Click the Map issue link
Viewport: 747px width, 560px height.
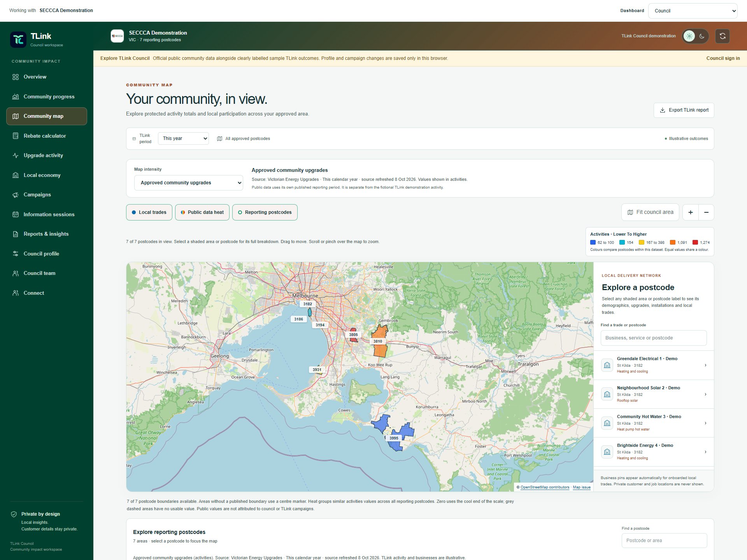(x=582, y=487)
